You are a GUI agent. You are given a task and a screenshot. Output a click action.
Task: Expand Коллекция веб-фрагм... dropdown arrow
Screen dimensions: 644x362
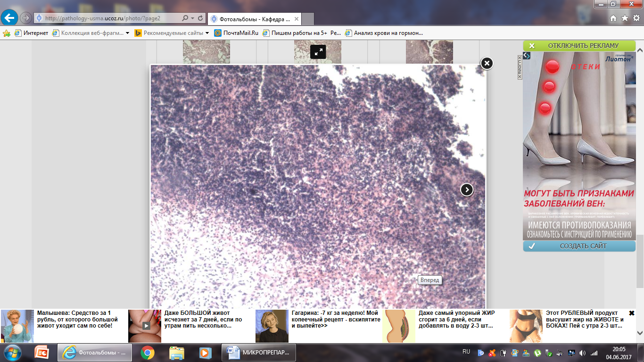click(127, 33)
